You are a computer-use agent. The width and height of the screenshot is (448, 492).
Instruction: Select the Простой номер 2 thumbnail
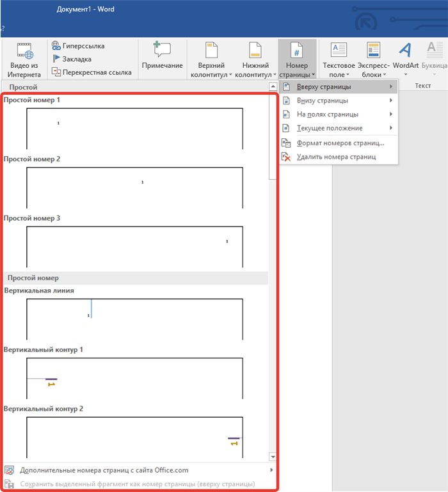click(134, 187)
